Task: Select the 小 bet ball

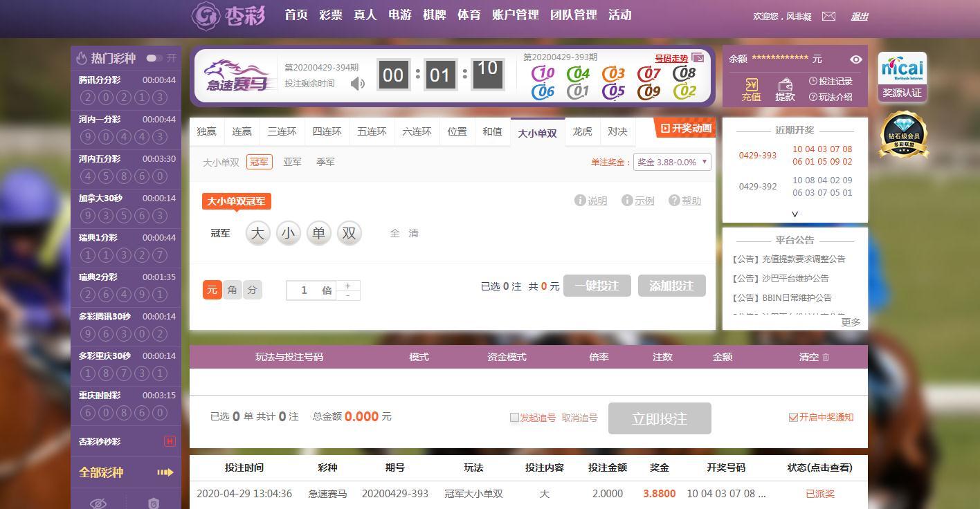Action: 288,233
